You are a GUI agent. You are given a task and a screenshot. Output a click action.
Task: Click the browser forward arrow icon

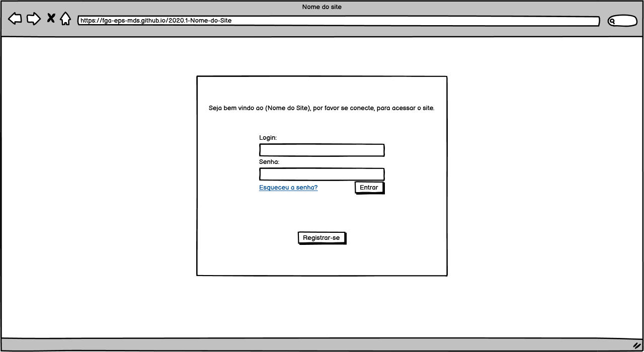(34, 19)
